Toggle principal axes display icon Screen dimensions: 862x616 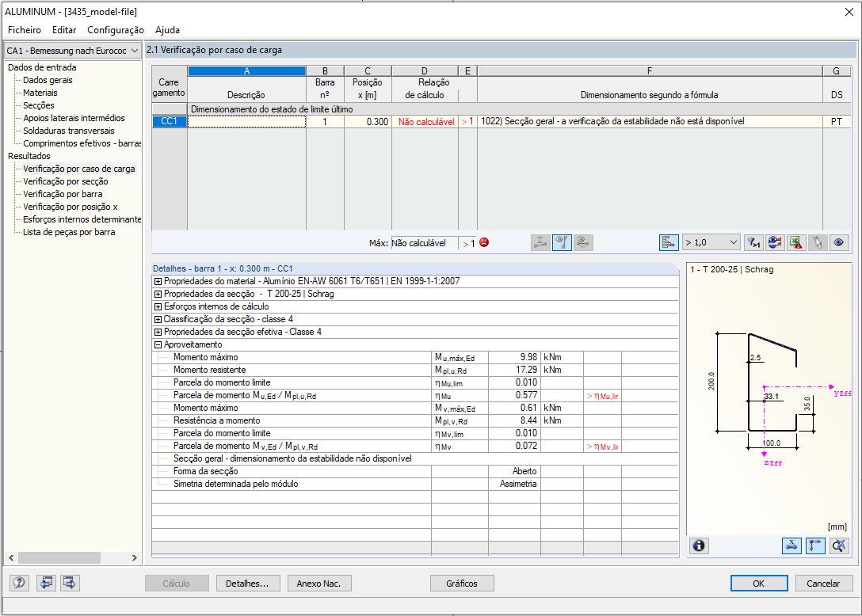815,546
